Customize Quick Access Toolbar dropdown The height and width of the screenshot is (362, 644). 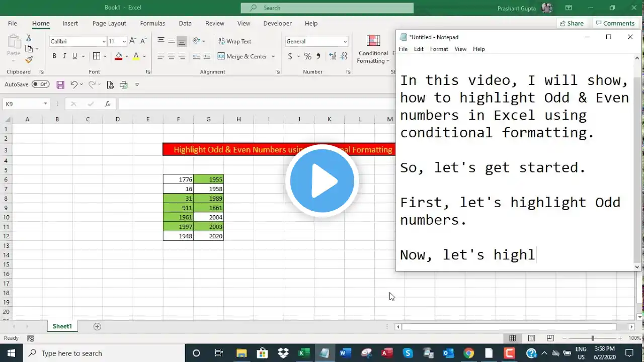pyautogui.click(x=137, y=84)
